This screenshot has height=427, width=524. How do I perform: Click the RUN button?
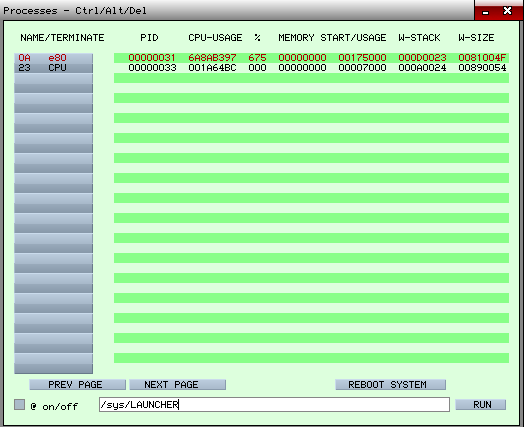click(x=481, y=405)
